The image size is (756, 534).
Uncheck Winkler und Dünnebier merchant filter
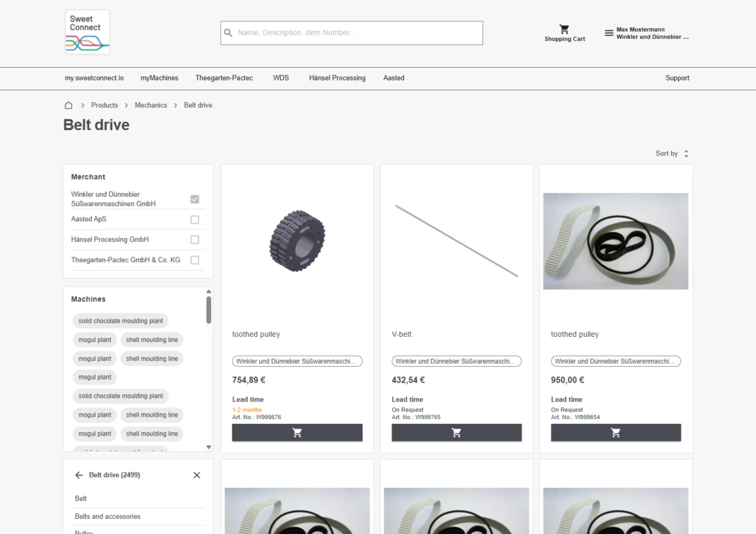click(195, 199)
